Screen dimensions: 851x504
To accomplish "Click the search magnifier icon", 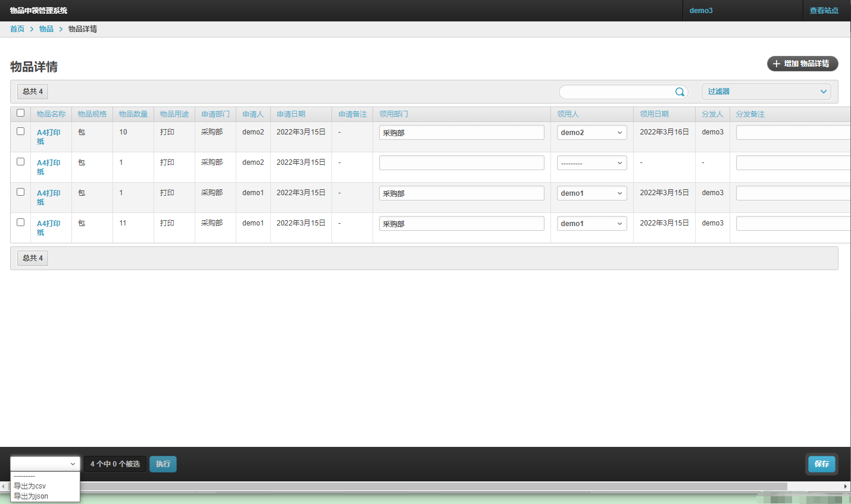I will coord(680,92).
